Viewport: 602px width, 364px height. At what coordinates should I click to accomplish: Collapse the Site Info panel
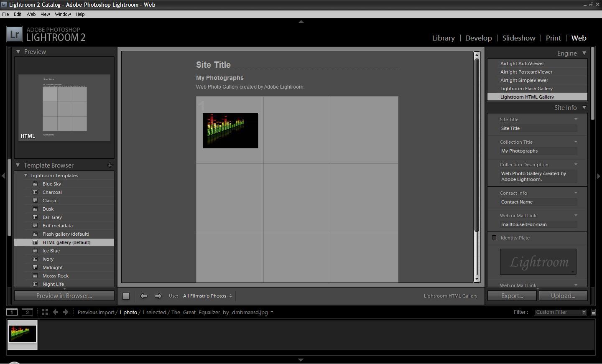pyautogui.click(x=584, y=107)
